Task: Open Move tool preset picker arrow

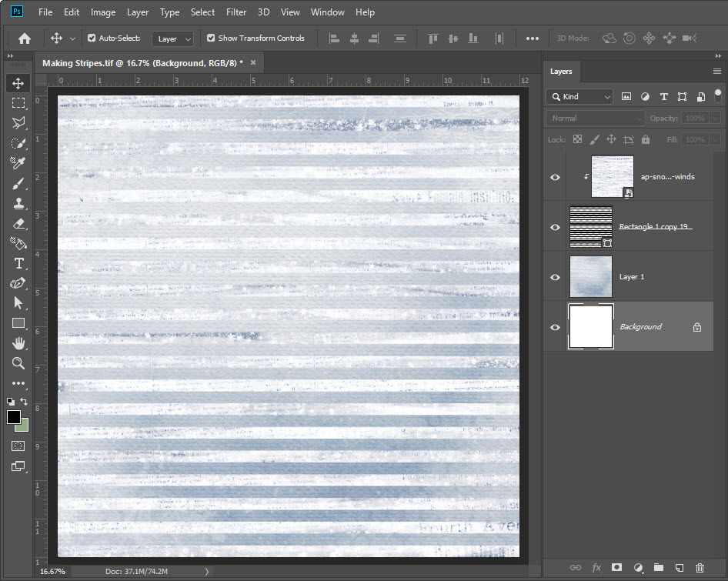Action: (x=72, y=39)
